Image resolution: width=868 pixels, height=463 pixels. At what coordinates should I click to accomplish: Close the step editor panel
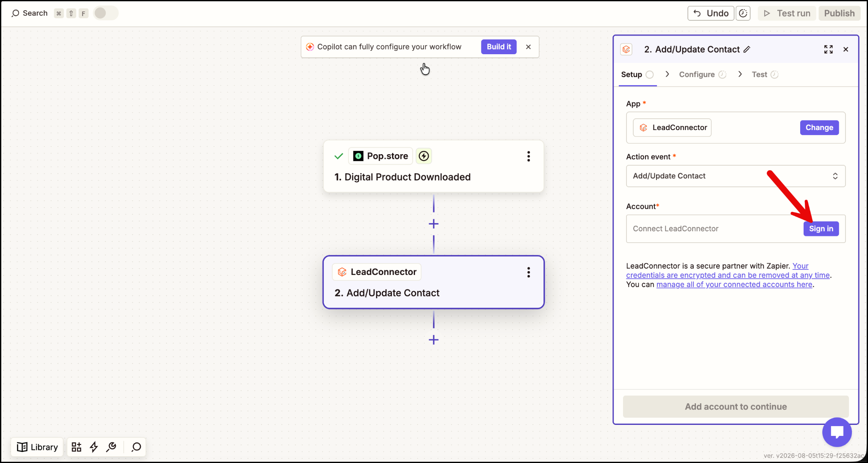[x=846, y=50]
